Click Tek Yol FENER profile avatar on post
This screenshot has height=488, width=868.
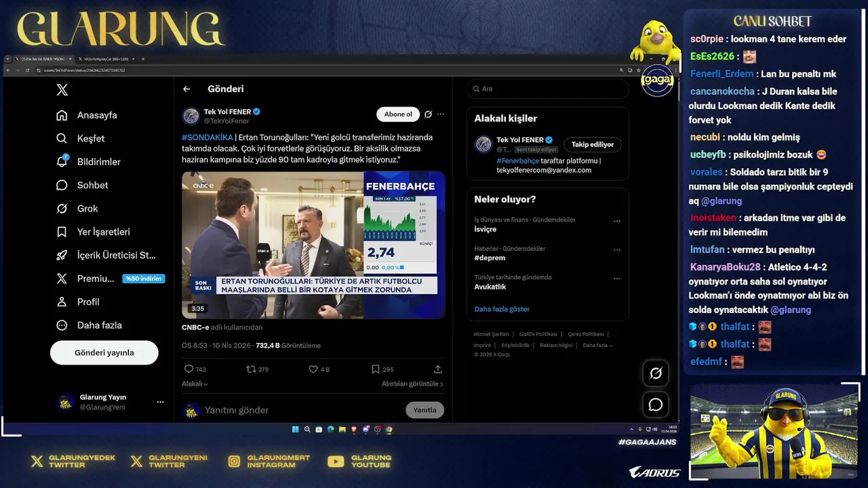(191, 116)
